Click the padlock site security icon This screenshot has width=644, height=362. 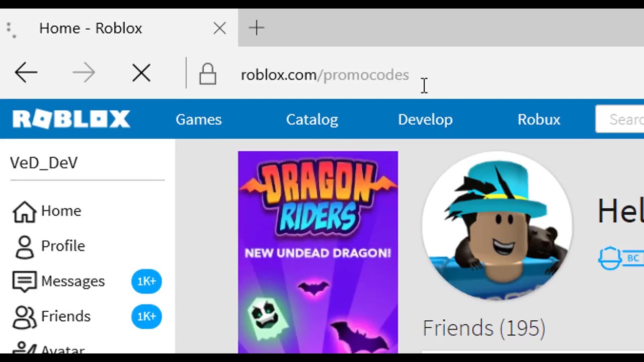coord(207,74)
